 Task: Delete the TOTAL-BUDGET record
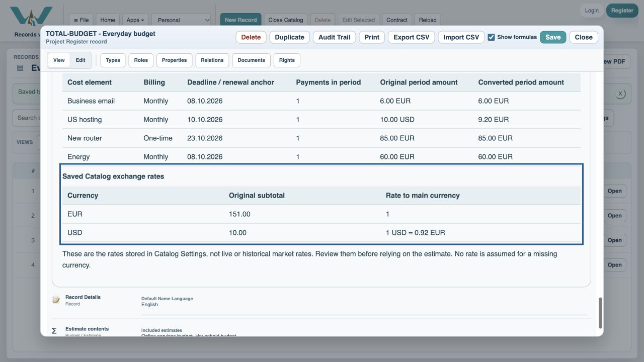point(251,37)
